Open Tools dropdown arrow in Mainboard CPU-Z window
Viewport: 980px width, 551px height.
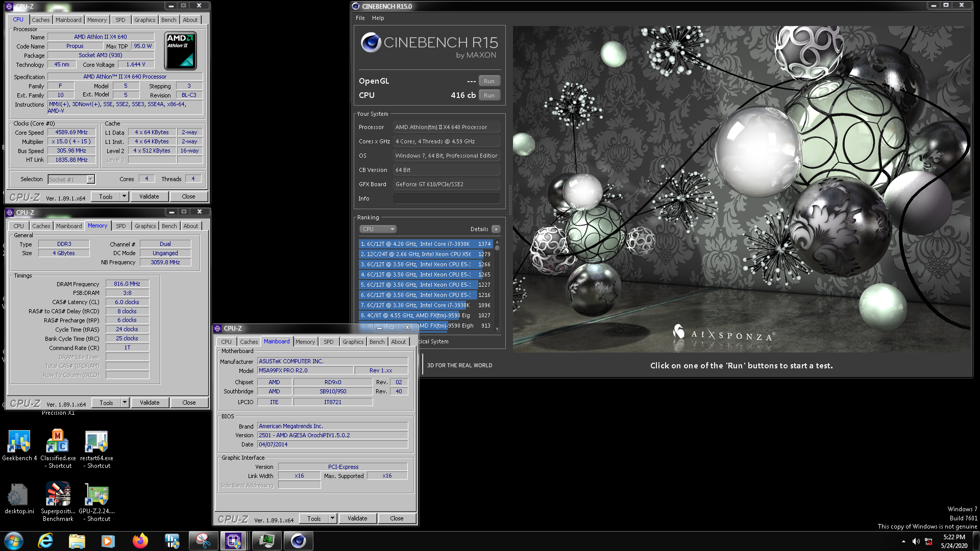[332, 518]
